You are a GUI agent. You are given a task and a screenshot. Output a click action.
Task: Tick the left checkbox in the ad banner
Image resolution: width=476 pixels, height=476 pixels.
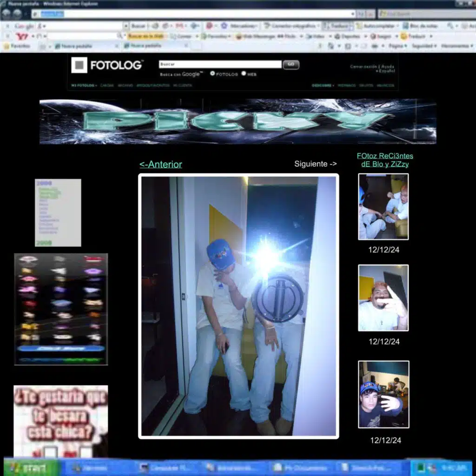pos(51,451)
